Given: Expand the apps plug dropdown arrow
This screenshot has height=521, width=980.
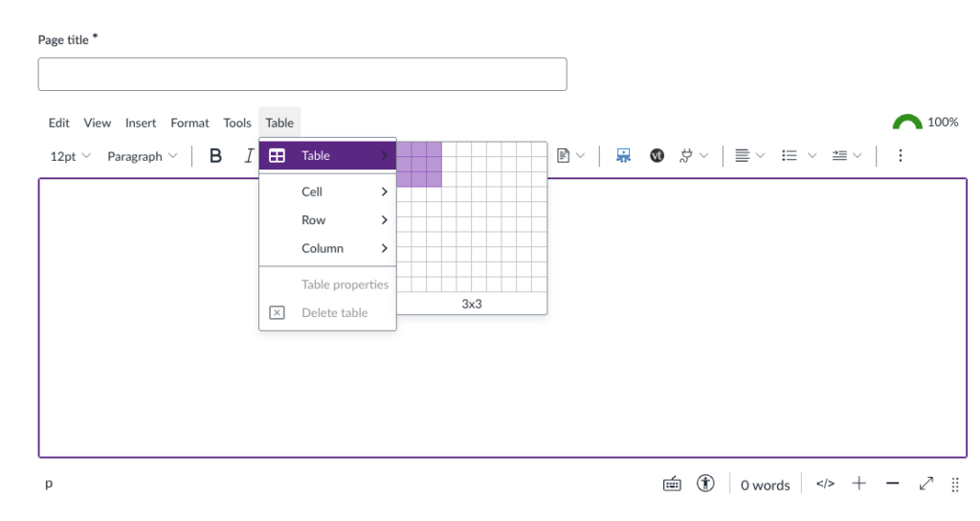Looking at the screenshot, I should tap(703, 156).
